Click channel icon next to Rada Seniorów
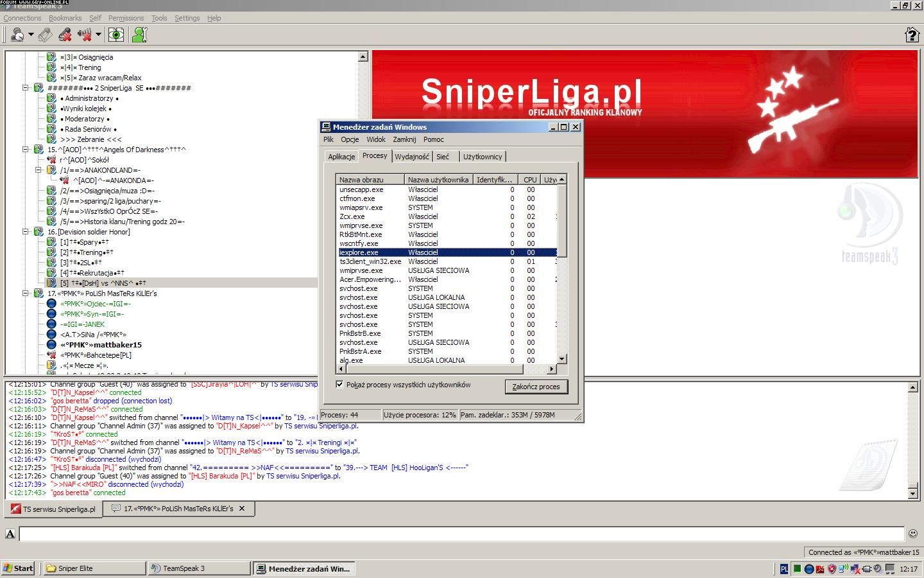This screenshot has height=578, width=924. [x=51, y=129]
